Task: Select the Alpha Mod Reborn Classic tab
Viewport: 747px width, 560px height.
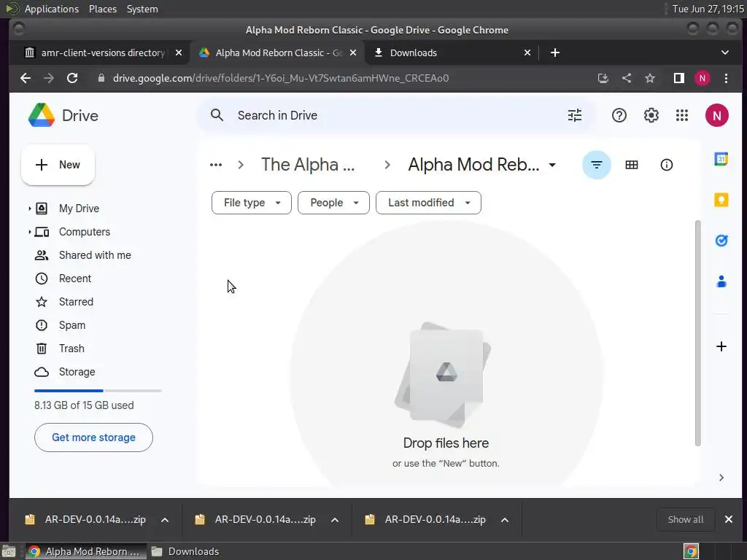Action: 279,52
